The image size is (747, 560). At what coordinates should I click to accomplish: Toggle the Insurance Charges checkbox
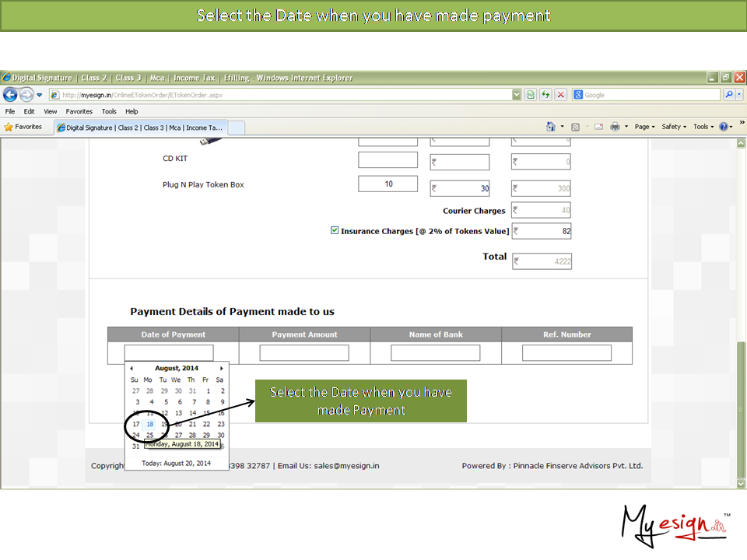coord(335,231)
